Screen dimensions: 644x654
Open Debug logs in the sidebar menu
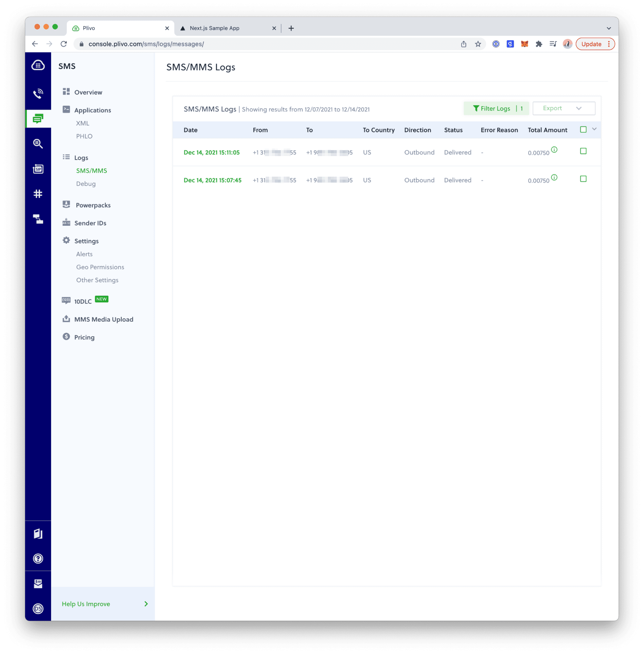pos(86,184)
